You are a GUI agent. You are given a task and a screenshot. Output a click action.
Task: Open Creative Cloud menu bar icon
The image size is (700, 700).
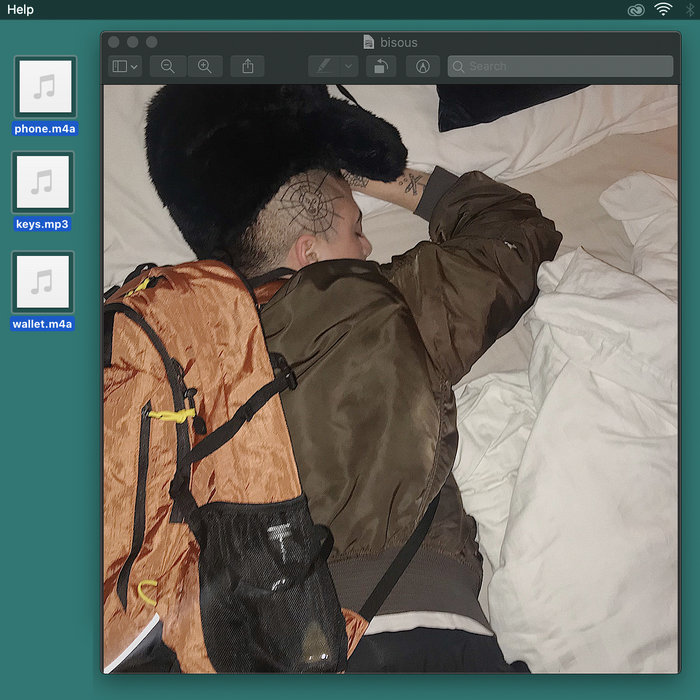(x=636, y=10)
